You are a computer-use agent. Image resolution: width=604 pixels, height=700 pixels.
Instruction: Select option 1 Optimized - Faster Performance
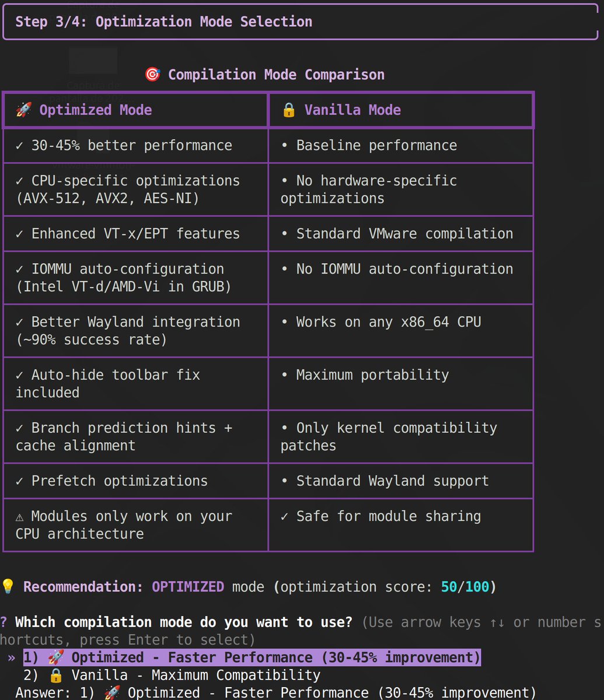tap(252, 657)
